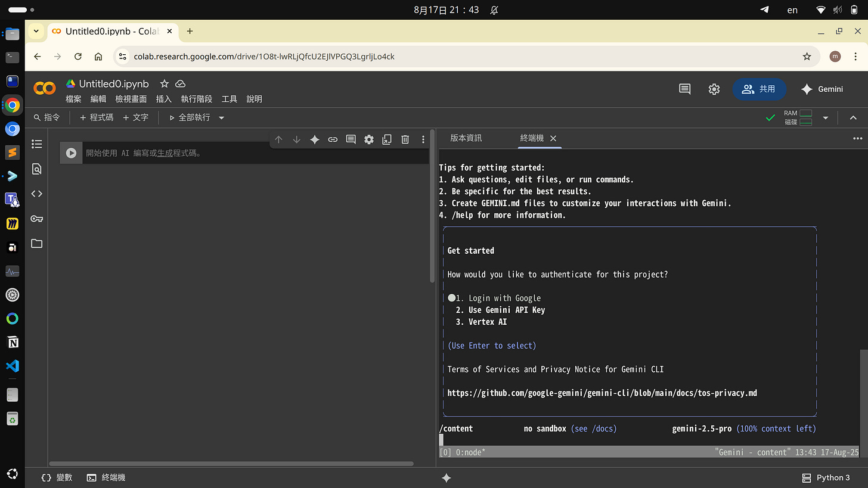868x488 pixels.
Task: Open the 檔案 menu
Action: pyautogui.click(x=73, y=99)
